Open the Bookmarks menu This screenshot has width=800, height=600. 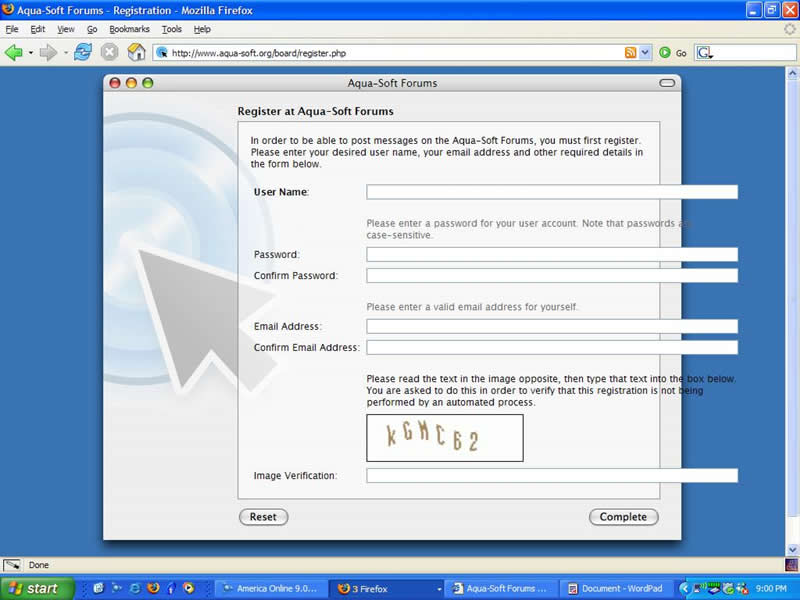click(129, 29)
